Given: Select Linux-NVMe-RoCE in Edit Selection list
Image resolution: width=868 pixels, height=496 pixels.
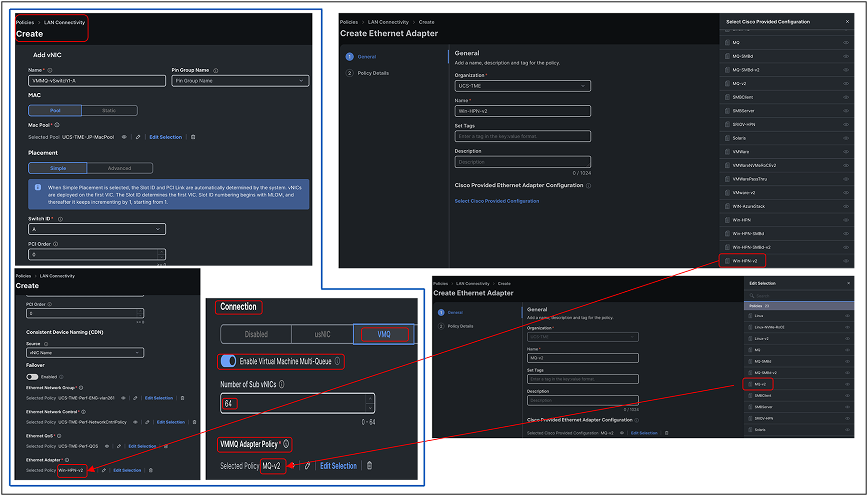Looking at the screenshot, I should pos(798,327).
